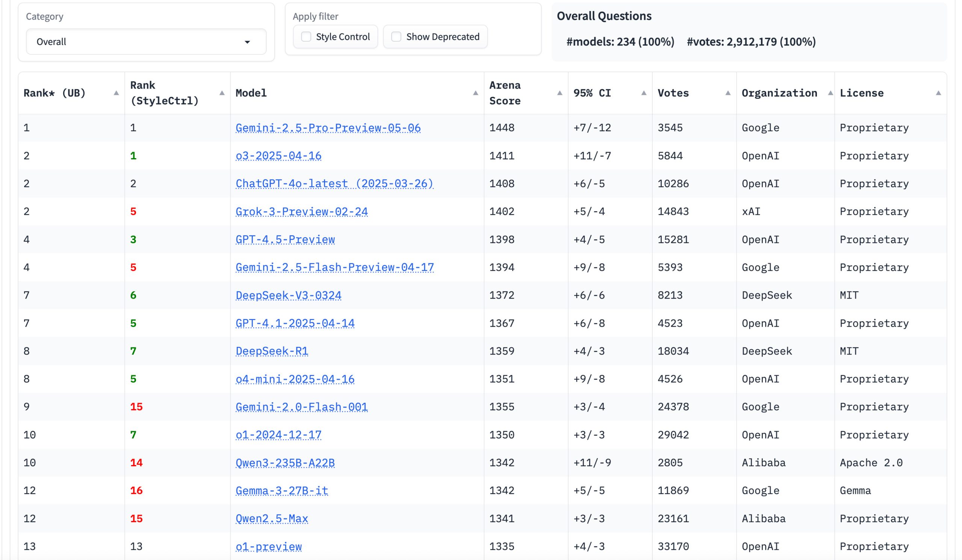
Task: Sort by Organization column arrow
Action: point(830,93)
